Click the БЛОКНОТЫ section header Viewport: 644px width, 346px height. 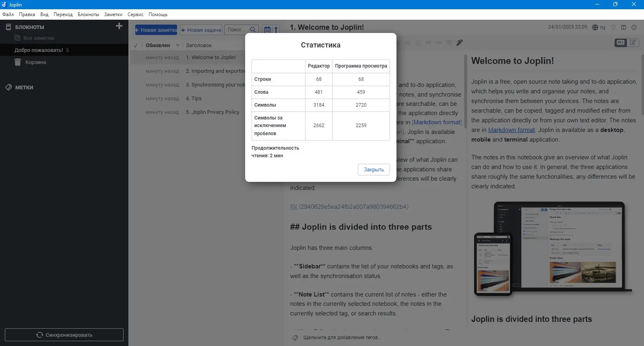[x=30, y=27]
